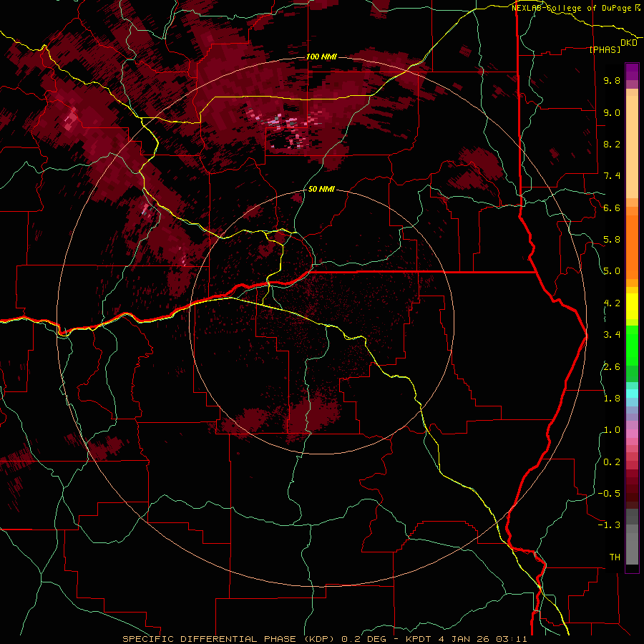Screen dimensions: 644x644
Task: Click the 4.2 value on the scale
Action: click(612, 303)
